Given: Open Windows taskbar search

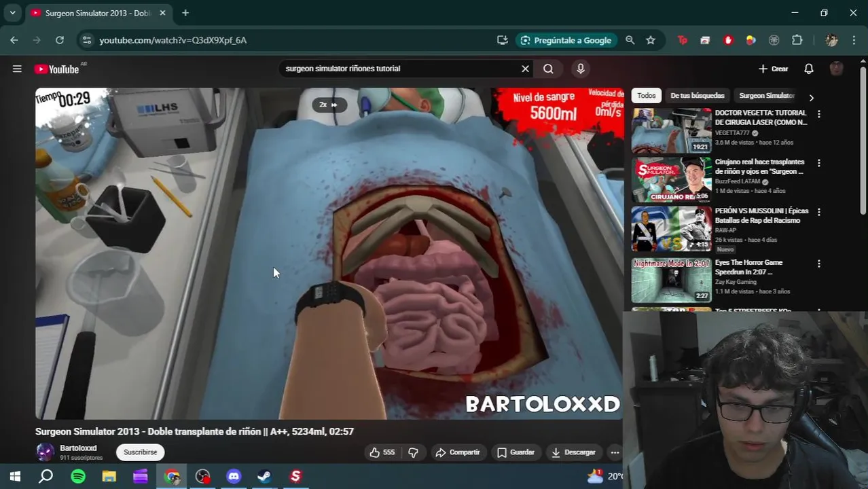Looking at the screenshot, I should pyautogui.click(x=46, y=476).
